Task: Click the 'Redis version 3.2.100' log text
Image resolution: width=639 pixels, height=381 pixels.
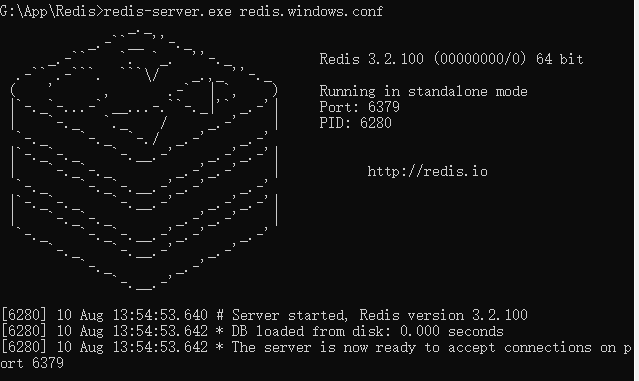Action: click(x=443, y=315)
